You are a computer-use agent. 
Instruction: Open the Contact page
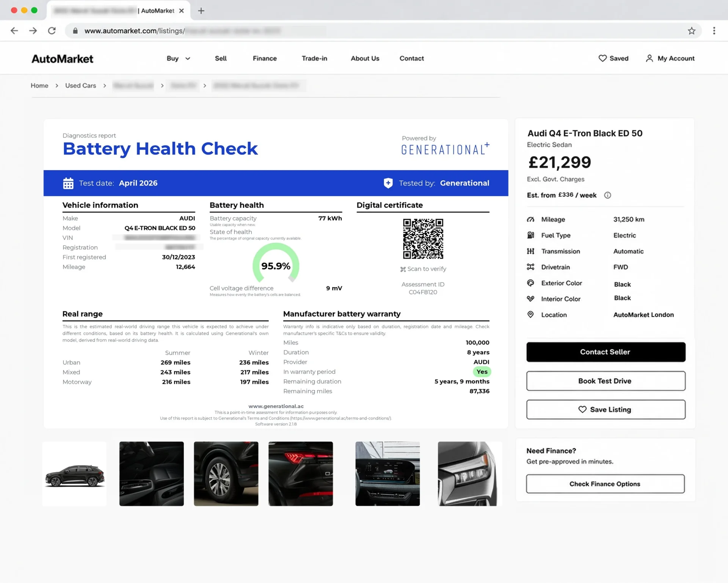(x=411, y=58)
